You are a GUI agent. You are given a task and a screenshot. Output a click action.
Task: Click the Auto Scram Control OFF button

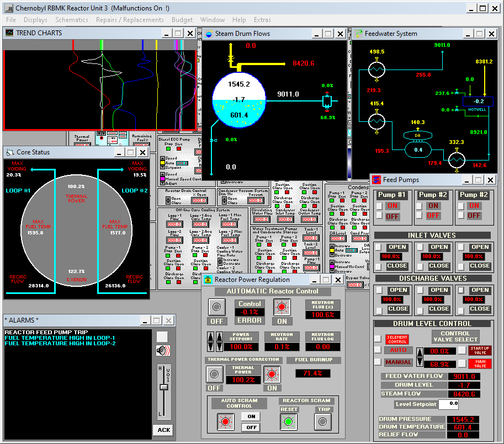[x=251, y=427]
